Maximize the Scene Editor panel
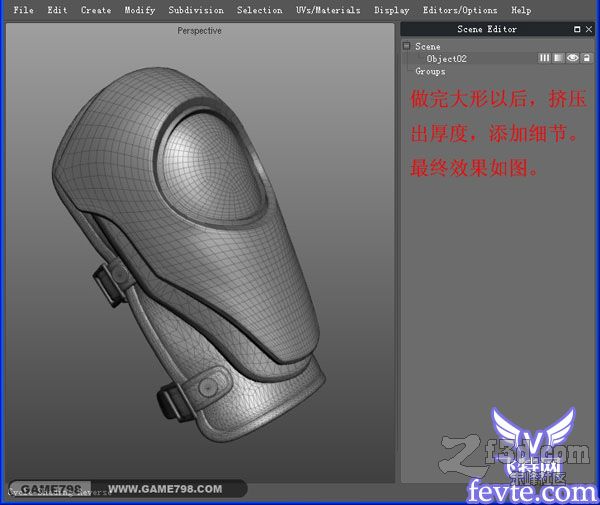 (x=577, y=29)
